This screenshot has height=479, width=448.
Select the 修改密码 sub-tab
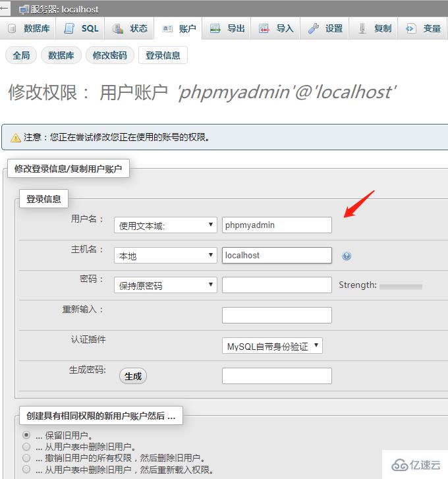pos(110,55)
